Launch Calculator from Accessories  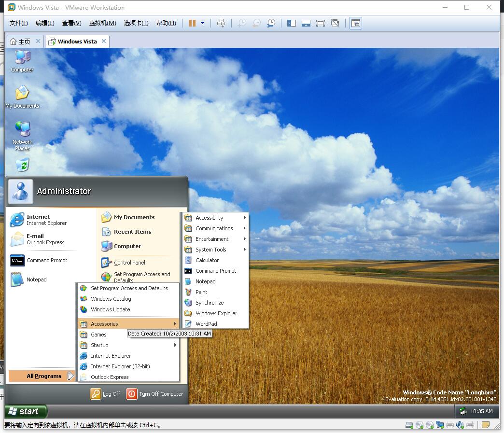(215, 260)
